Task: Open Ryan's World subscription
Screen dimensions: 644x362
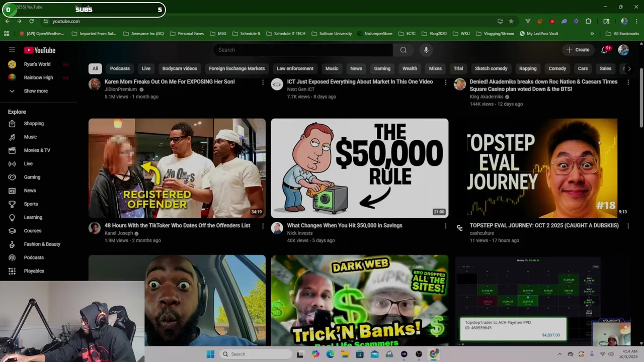Action: pyautogui.click(x=37, y=64)
